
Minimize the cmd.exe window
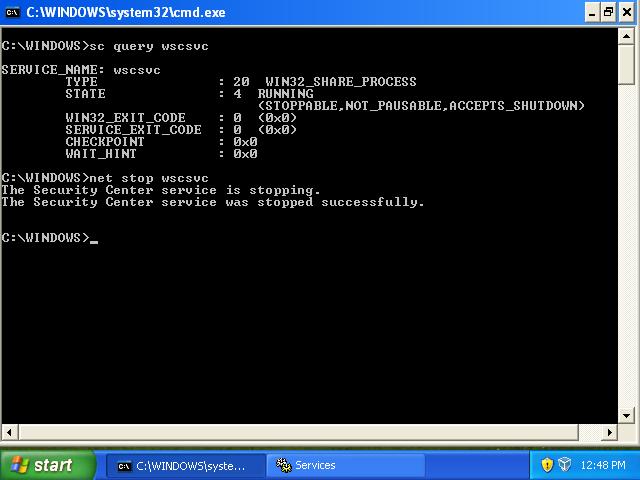click(x=592, y=13)
